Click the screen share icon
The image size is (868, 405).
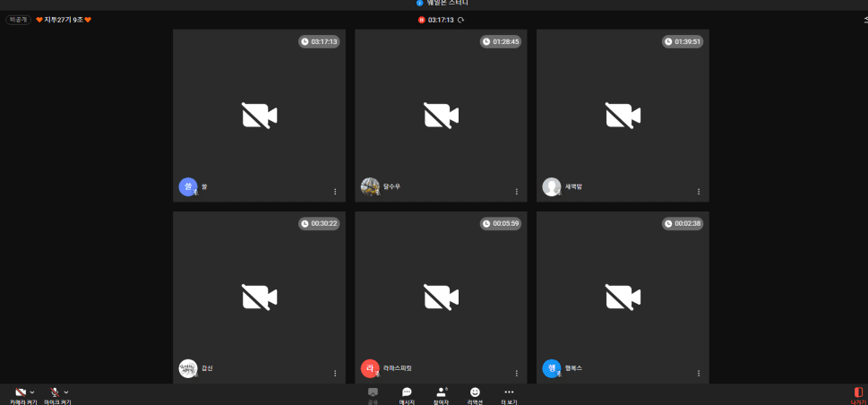pyautogui.click(x=373, y=393)
